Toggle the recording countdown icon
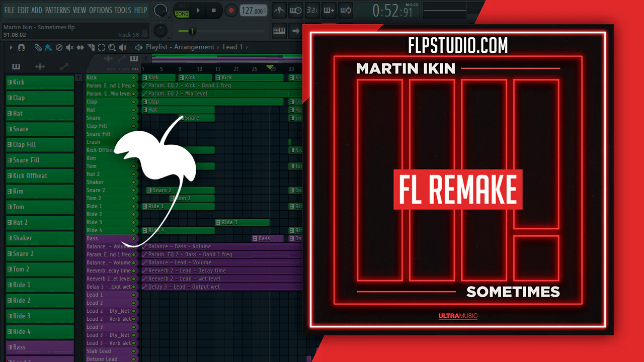644x362 pixels. [x=312, y=10]
